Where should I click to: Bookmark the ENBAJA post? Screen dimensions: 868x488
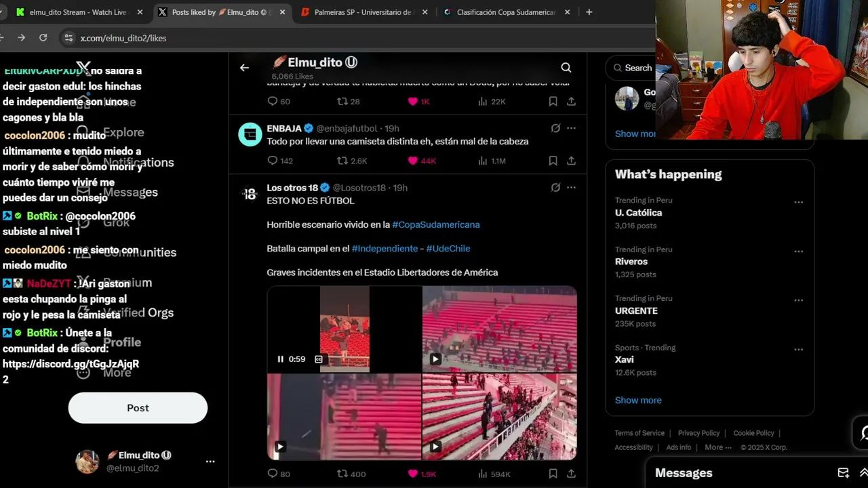pos(553,161)
